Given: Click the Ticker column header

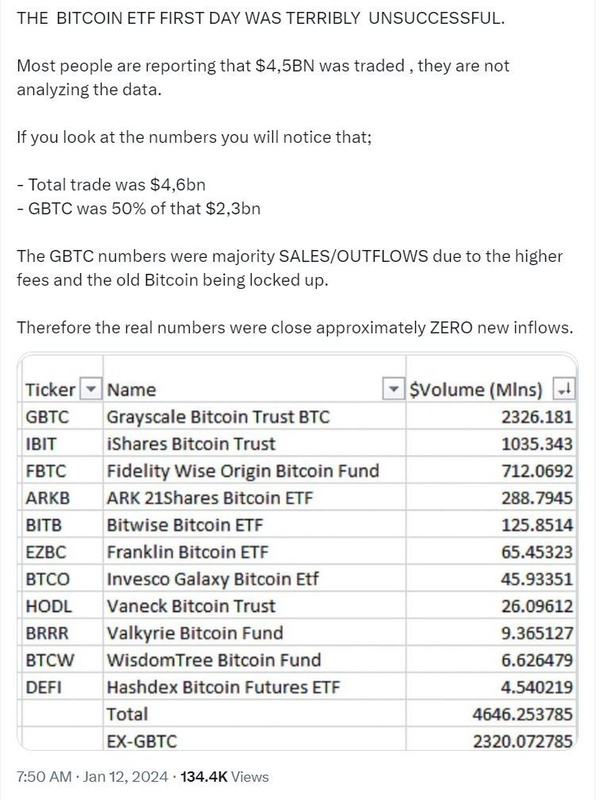Looking at the screenshot, I should 49,390.
